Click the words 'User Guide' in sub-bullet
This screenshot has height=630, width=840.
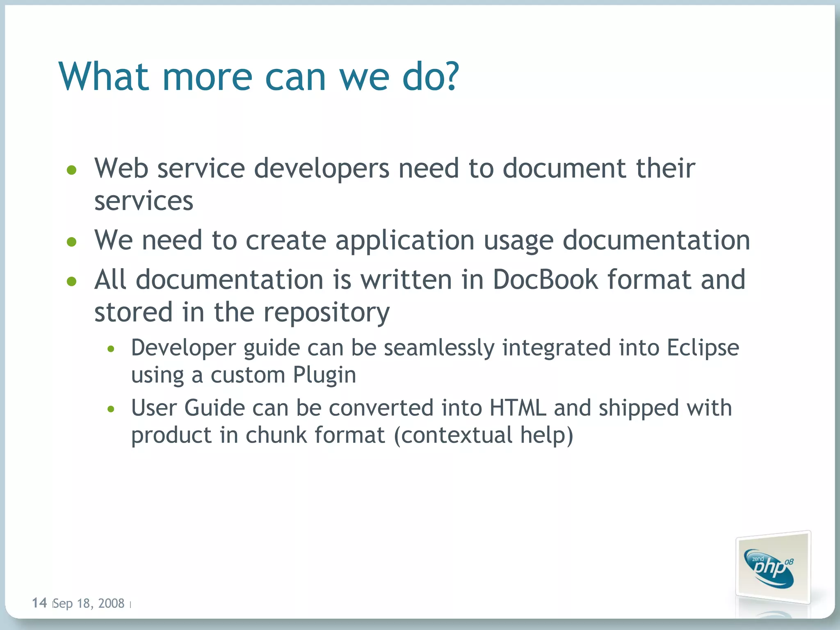pyautogui.click(x=188, y=408)
